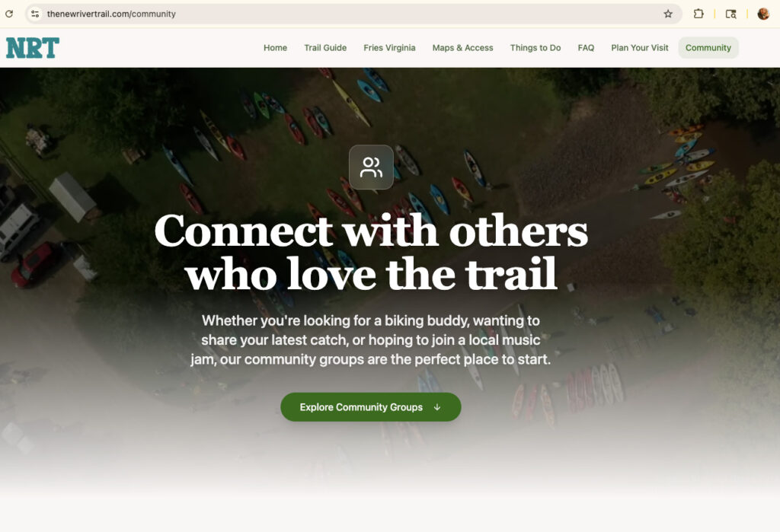Bookmark this page with the star icon
The height and width of the screenshot is (532, 780).
pos(668,14)
